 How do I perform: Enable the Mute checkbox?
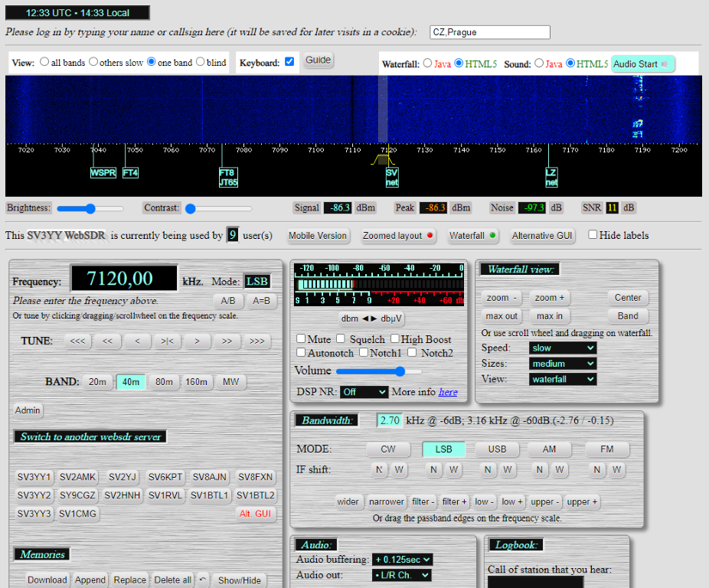coord(301,338)
